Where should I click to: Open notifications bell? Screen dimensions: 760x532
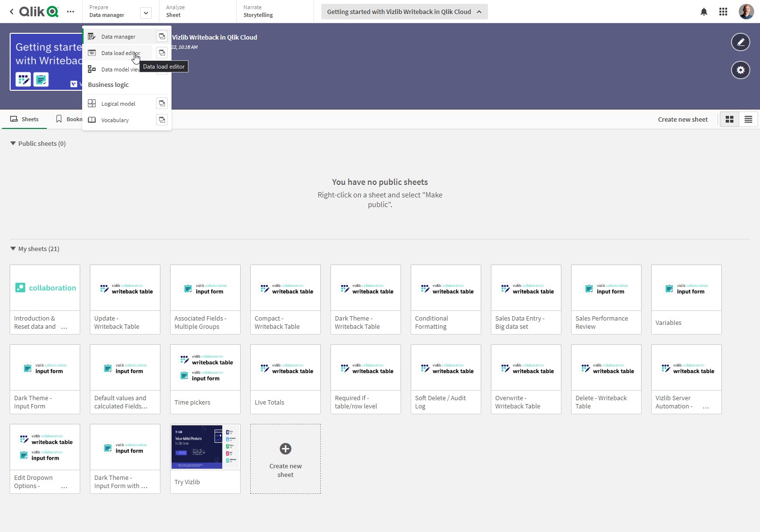coord(704,12)
